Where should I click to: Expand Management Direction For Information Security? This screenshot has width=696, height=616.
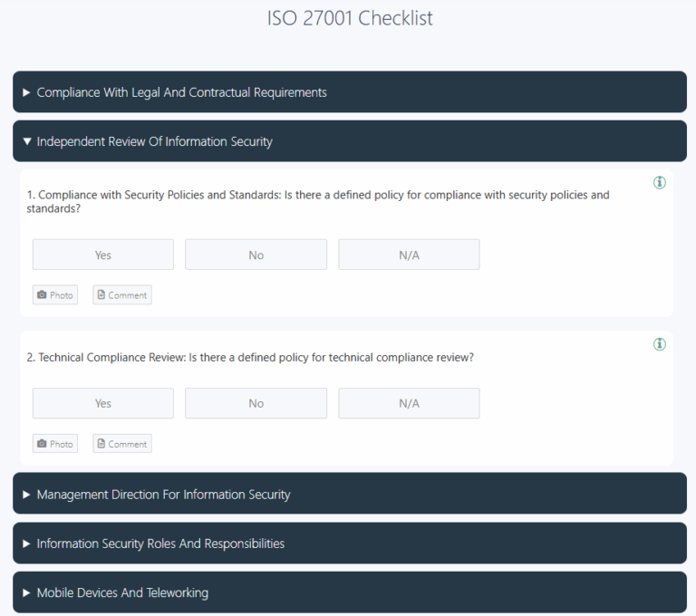pyautogui.click(x=350, y=494)
